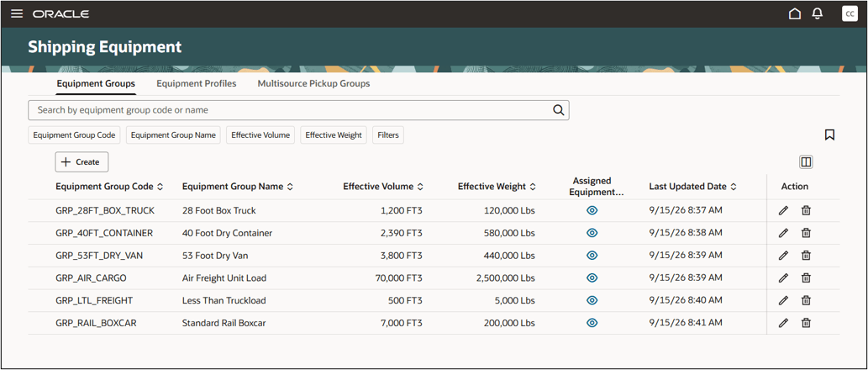Open the notifications bell
The width and height of the screenshot is (868, 370).
[x=817, y=13]
